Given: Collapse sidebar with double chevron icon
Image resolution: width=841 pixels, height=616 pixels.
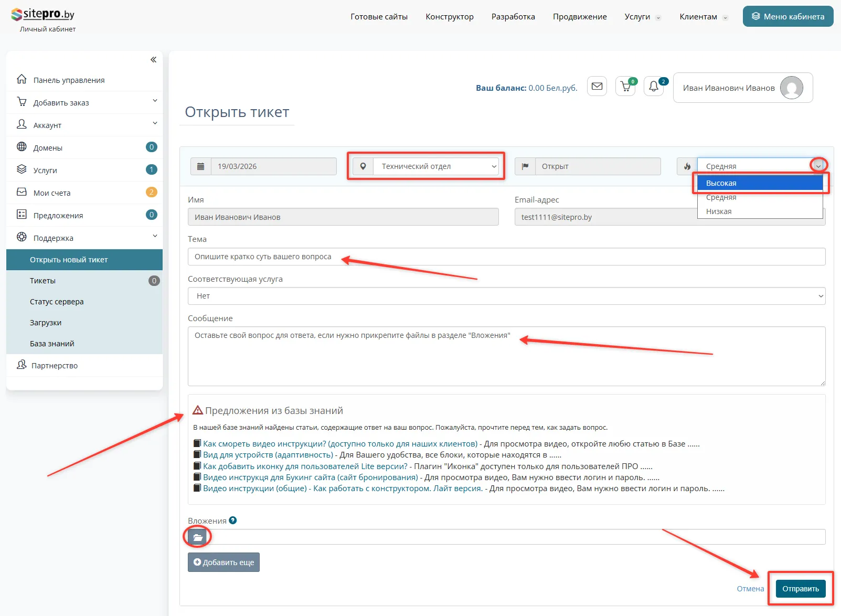Looking at the screenshot, I should point(153,60).
